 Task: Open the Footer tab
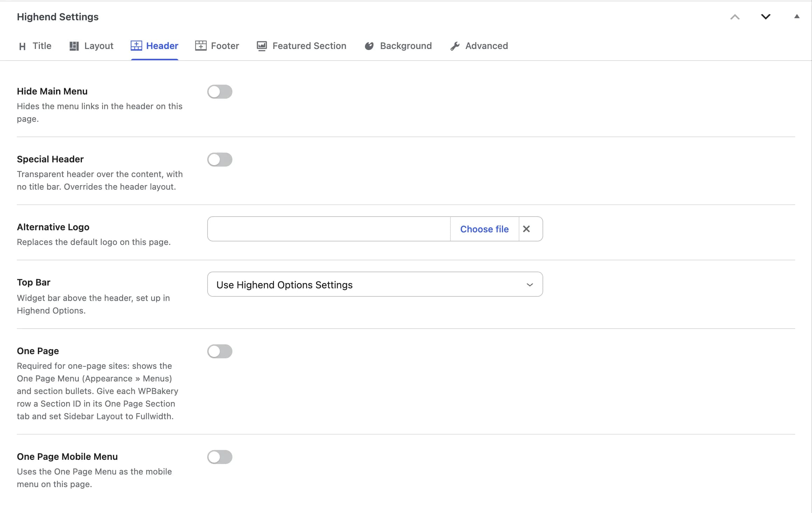coord(217,46)
